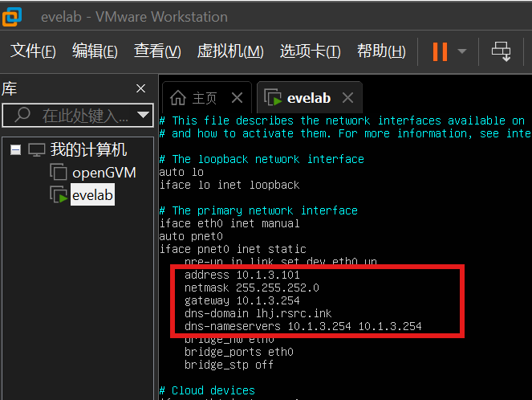Open the pause button dropdown arrow
This screenshot has width=532, height=400.
(x=462, y=51)
